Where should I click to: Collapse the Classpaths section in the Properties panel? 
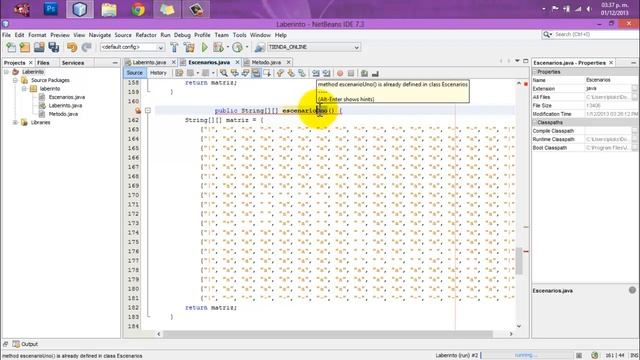pos(535,122)
